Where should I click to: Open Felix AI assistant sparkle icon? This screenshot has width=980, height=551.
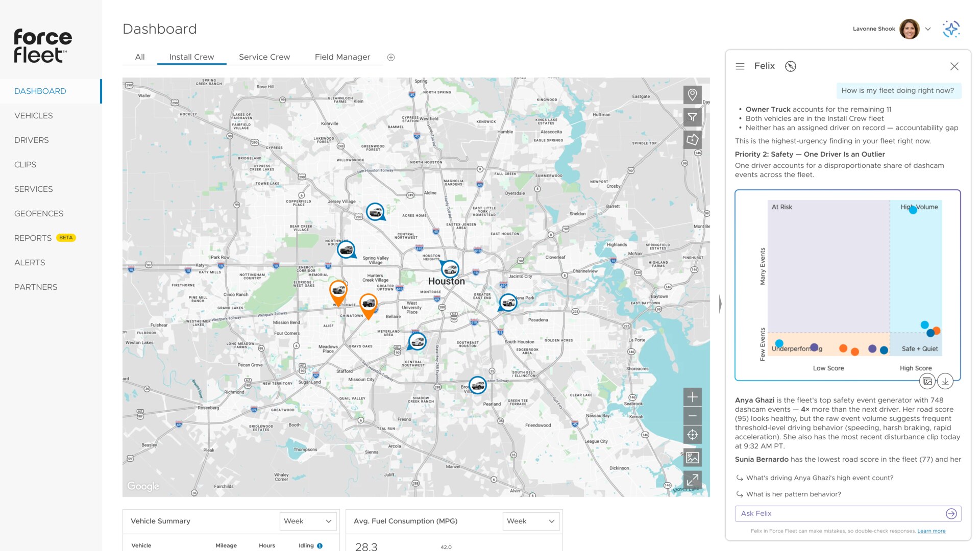(951, 29)
